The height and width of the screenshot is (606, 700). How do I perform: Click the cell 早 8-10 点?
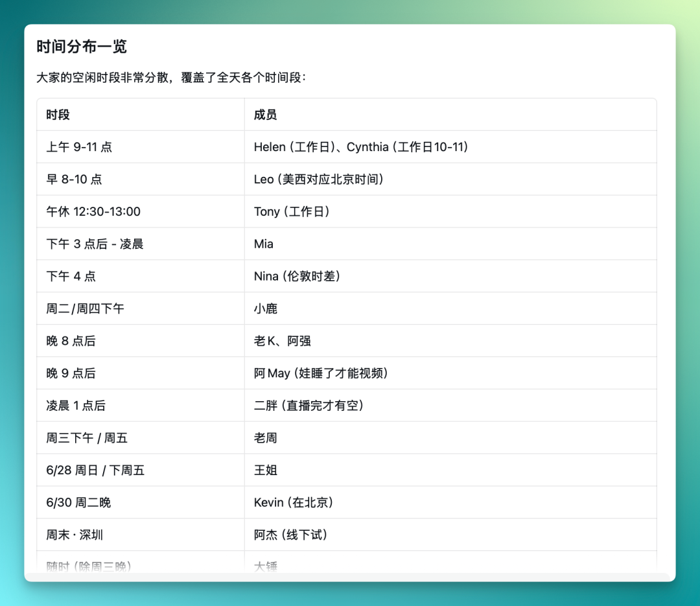141,179
